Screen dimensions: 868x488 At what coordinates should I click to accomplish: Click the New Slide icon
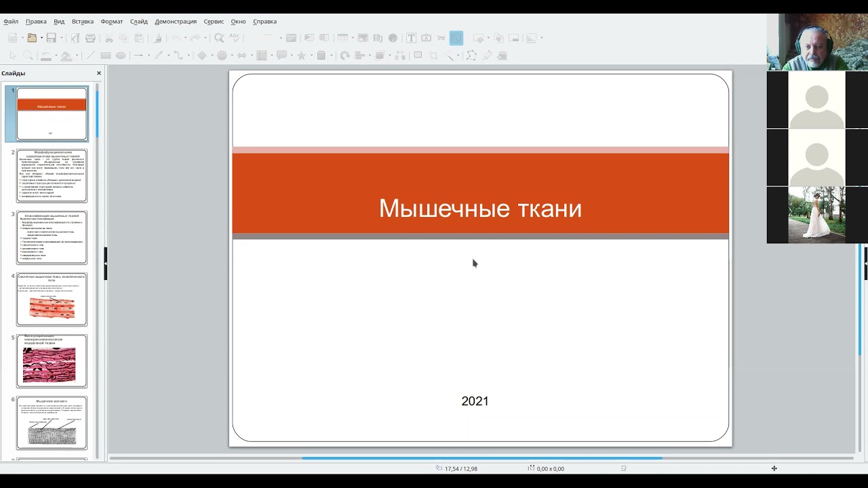(x=479, y=38)
